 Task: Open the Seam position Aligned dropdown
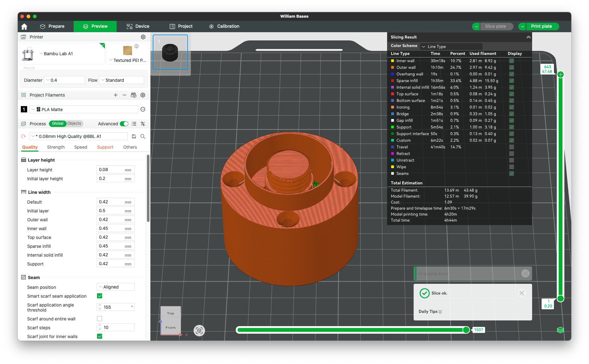(x=116, y=287)
